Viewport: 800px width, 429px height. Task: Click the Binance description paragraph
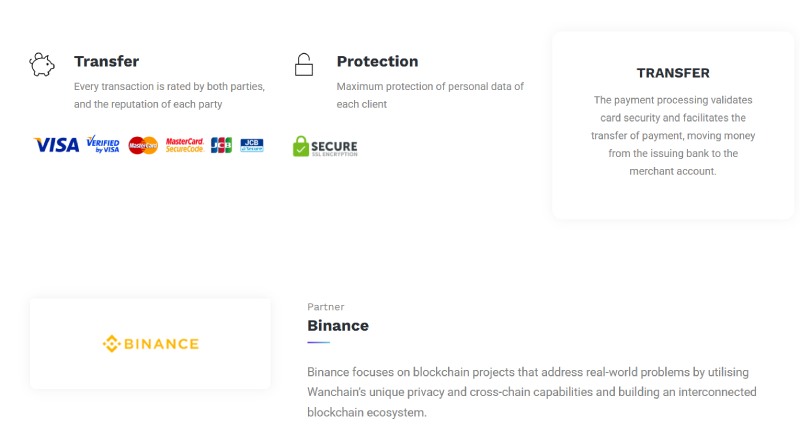click(532, 392)
